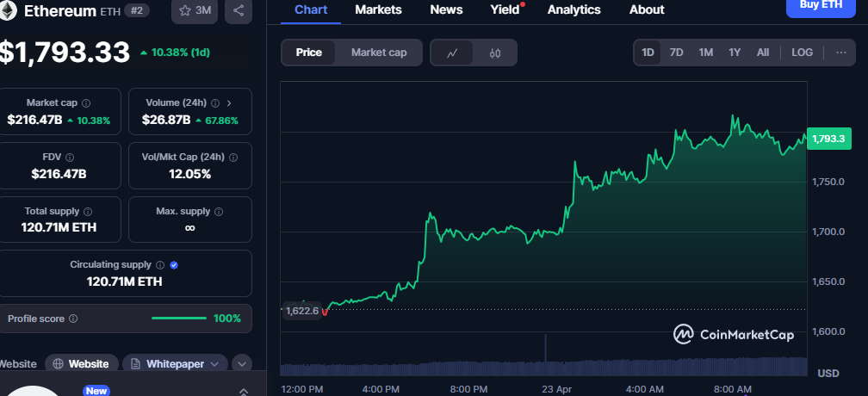868x396 pixels.
Task: Click the $216.47B FDV value
Action: pyautogui.click(x=59, y=174)
